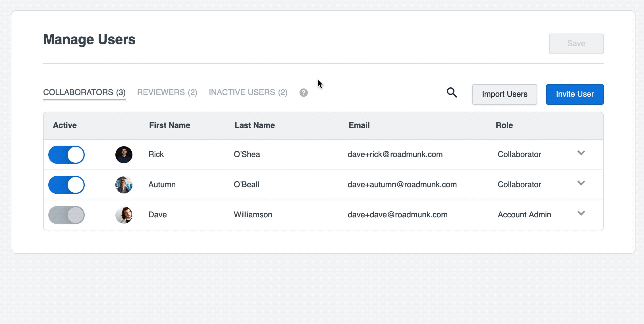
Task: Open the Inactive Users tab
Action: [248, 92]
